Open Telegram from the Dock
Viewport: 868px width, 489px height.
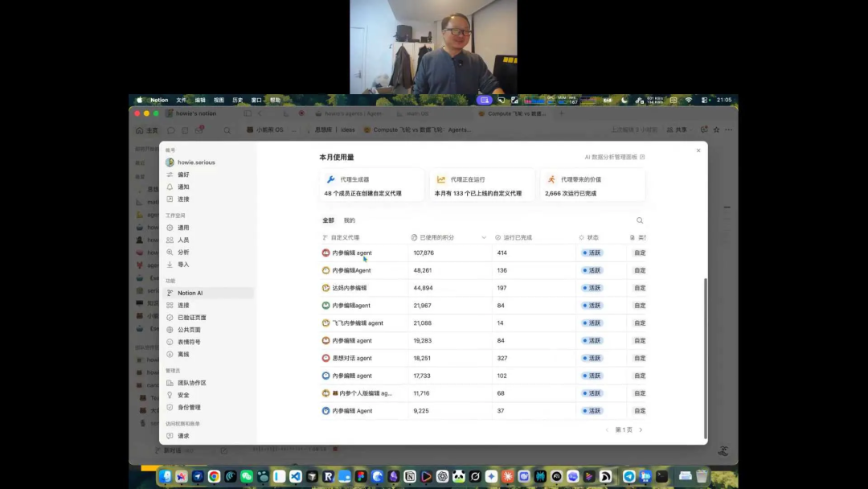(x=628, y=476)
